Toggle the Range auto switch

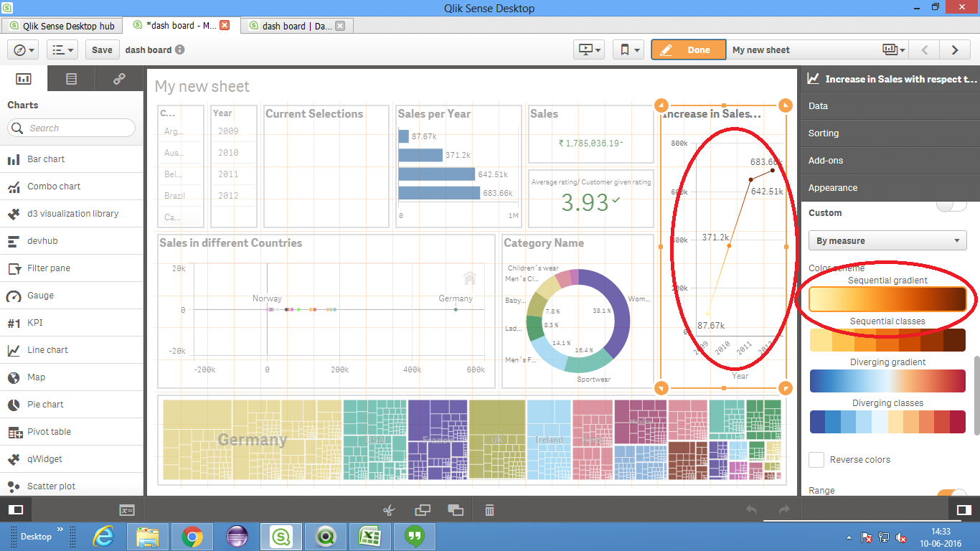pyautogui.click(x=952, y=494)
